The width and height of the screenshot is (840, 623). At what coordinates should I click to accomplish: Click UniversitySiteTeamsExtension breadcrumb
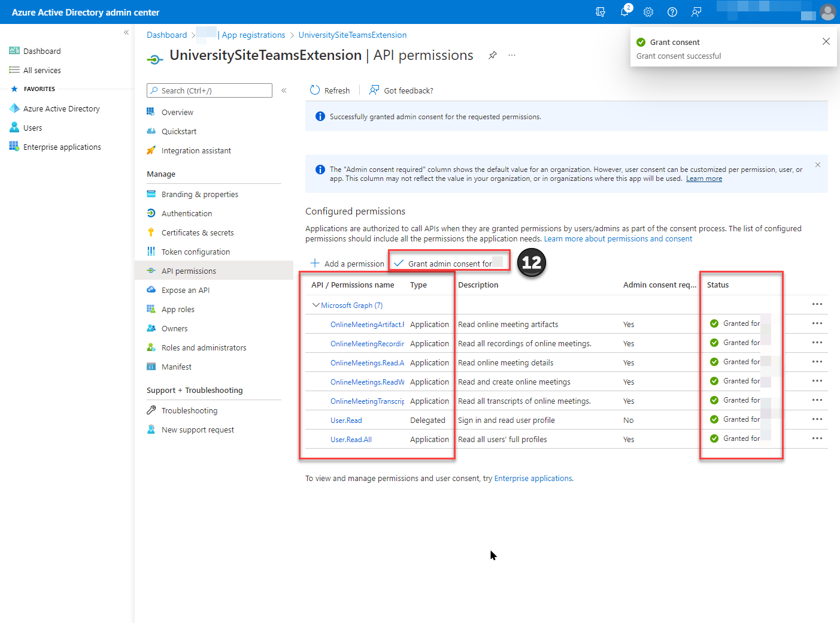(x=353, y=35)
